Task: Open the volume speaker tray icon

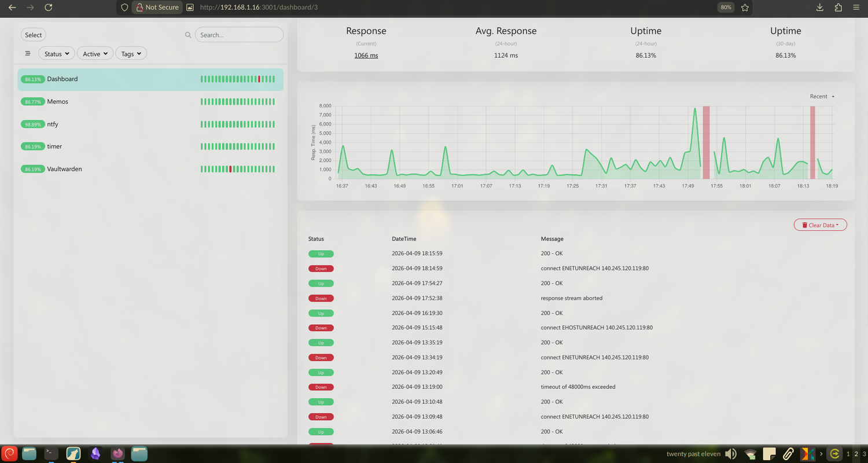Action: tap(731, 454)
